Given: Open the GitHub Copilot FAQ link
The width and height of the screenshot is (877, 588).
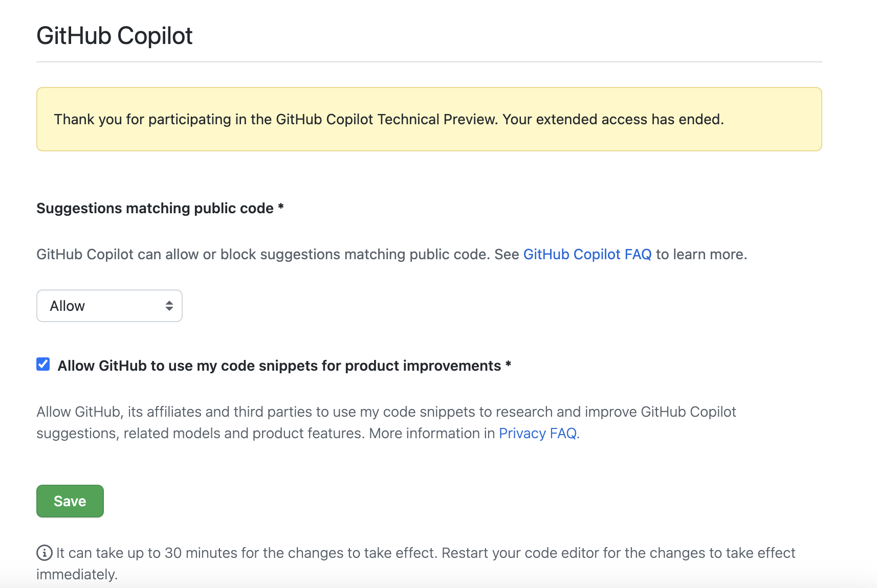Looking at the screenshot, I should pyautogui.click(x=587, y=255).
